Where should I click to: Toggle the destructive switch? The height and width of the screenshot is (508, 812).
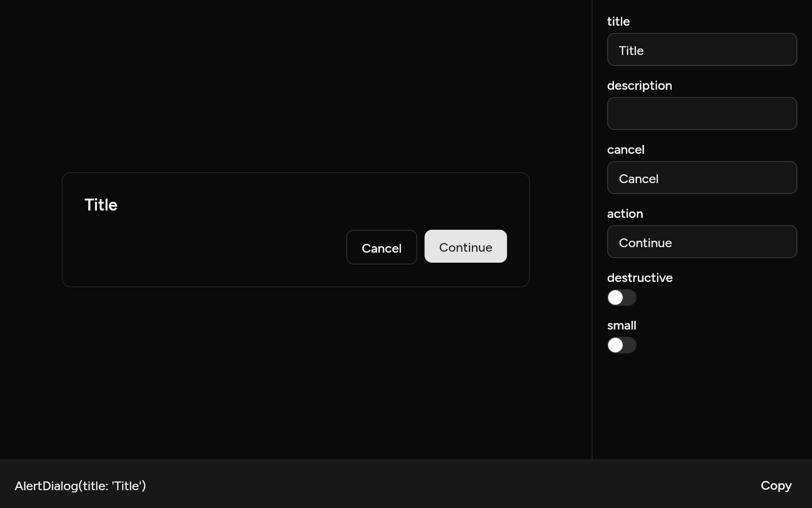(x=621, y=297)
